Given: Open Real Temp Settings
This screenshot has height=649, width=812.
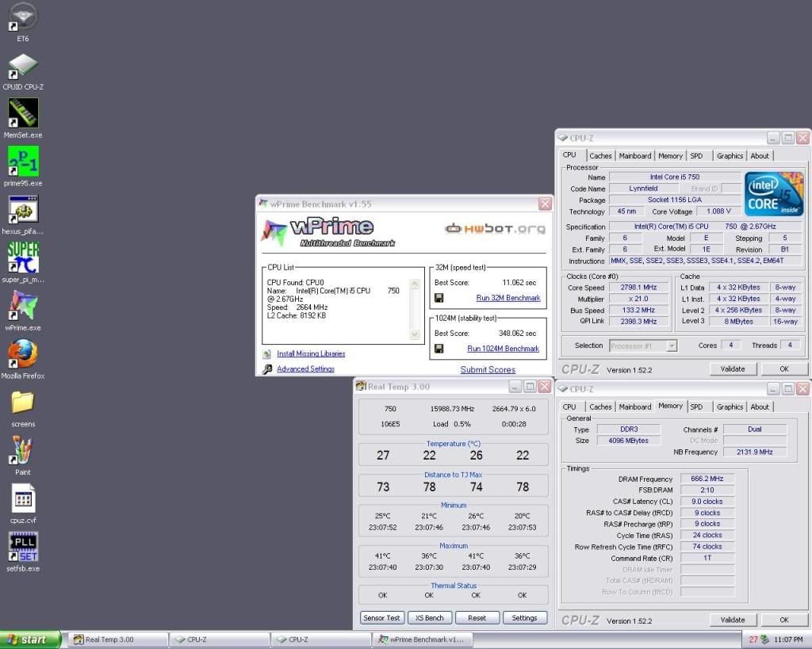Looking at the screenshot, I should point(525,618).
